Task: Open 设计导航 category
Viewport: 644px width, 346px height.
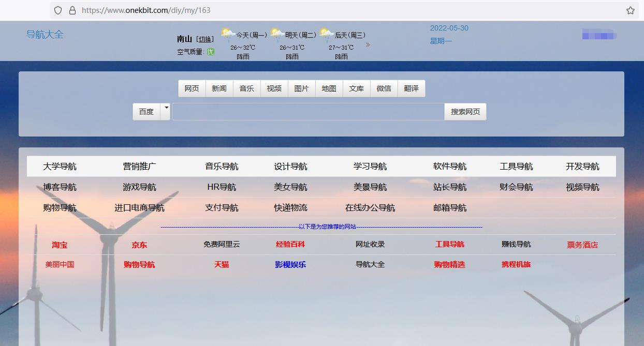Action: pyautogui.click(x=291, y=167)
